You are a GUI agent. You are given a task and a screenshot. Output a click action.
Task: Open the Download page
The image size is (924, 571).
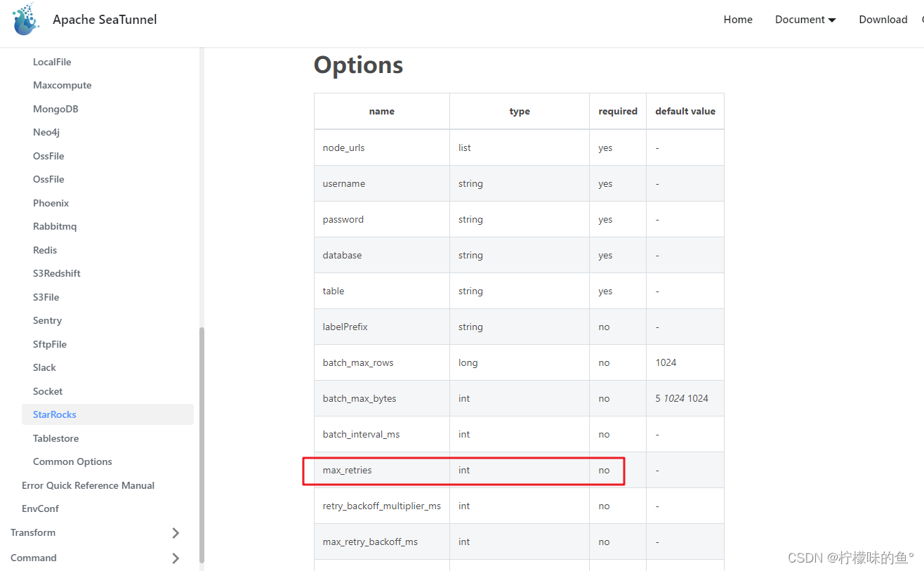[x=883, y=20]
